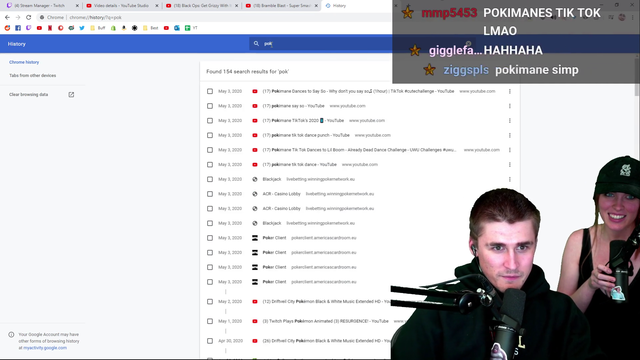The height and width of the screenshot is (360, 640).
Task: Open the Twitter bird bookmark
Action: point(82,28)
